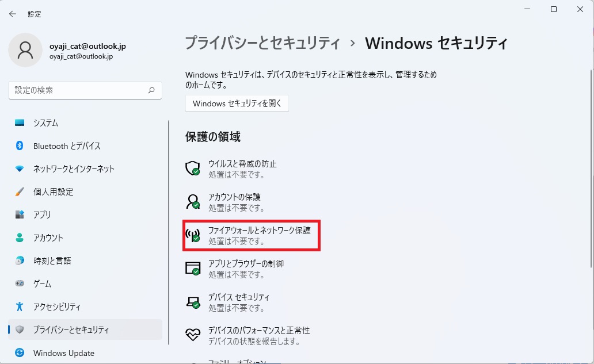Screen dimensions: 594x364
Task: Click the プライバシーとセキュリティ shield icon
Action: 20,329
